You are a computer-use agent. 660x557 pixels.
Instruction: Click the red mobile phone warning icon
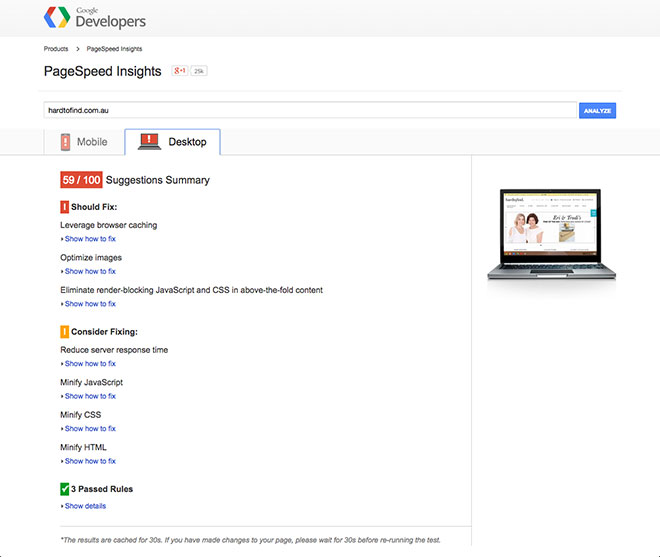[x=65, y=142]
